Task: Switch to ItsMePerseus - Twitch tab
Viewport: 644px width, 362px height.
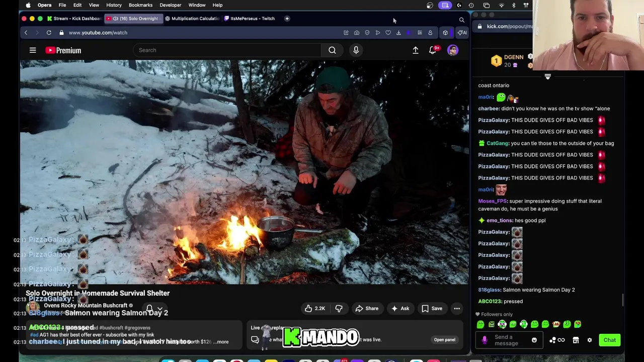Action: tap(250, 19)
